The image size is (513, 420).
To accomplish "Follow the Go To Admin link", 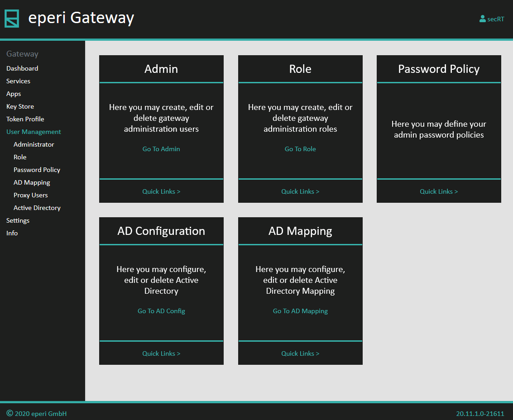I will pyautogui.click(x=161, y=149).
